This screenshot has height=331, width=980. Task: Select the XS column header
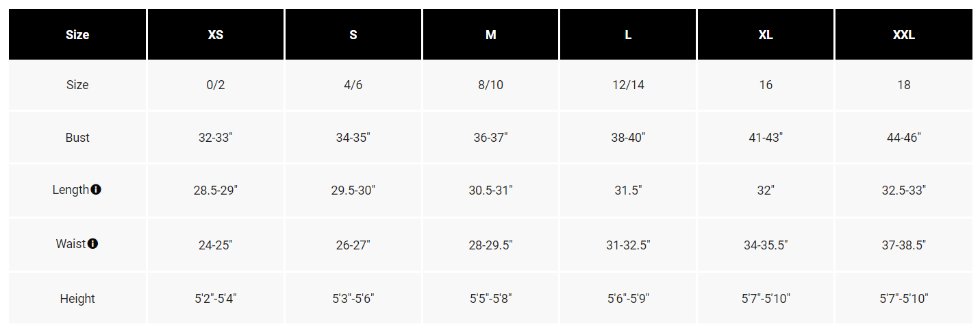click(x=216, y=35)
